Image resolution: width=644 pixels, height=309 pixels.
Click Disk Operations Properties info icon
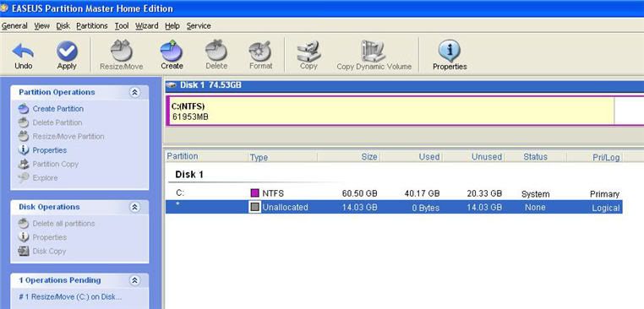[x=24, y=237]
